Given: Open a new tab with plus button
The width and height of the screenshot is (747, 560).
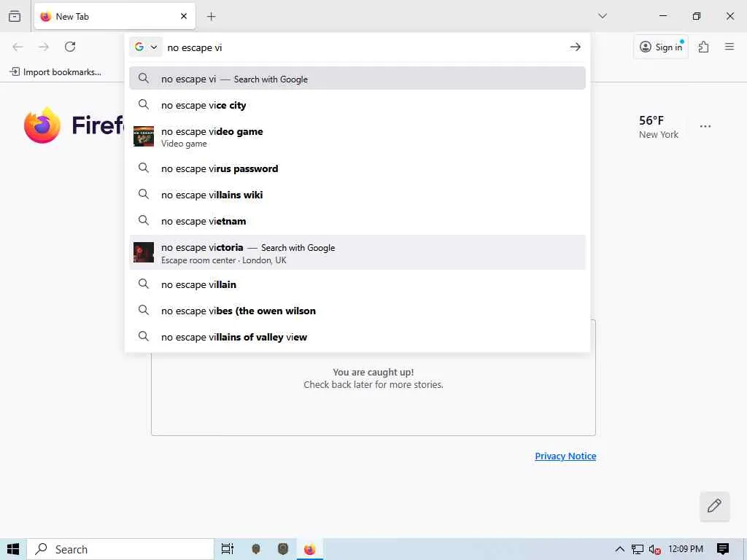Looking at the screenshot, I should (x=211, y=17).
